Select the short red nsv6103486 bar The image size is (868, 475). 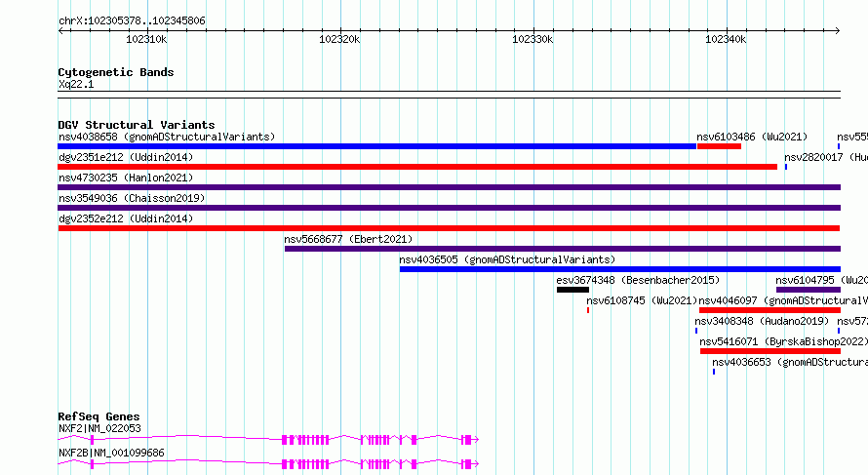tap(719, 146)
